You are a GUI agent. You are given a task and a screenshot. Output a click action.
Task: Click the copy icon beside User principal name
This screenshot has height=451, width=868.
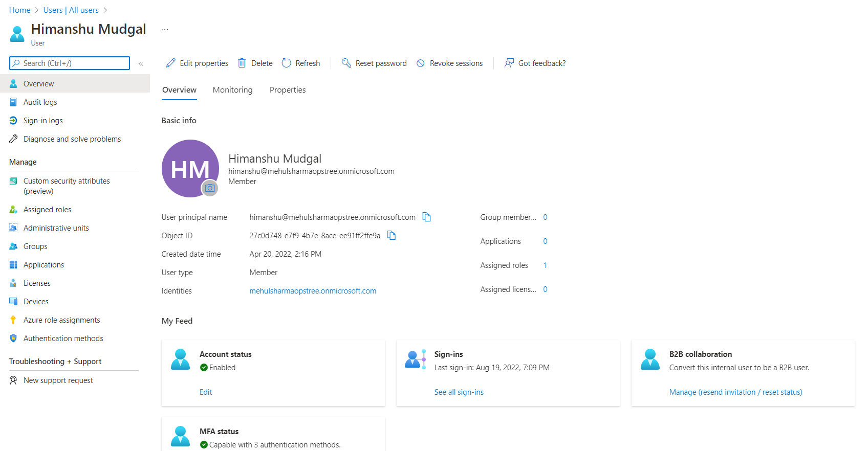[x=426, y=217]
